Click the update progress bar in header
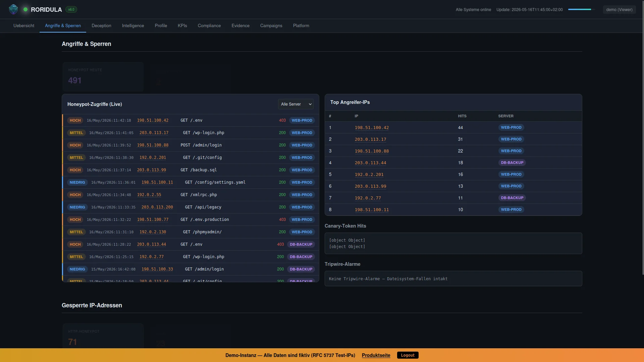 click(x=581, y=10)
